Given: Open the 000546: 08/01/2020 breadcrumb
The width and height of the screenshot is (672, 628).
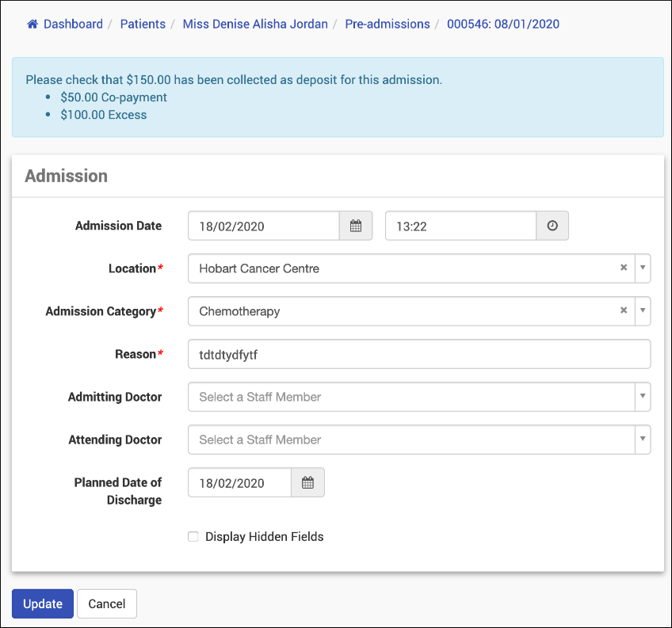Looking at the screenshot, I should pos(503,24).
